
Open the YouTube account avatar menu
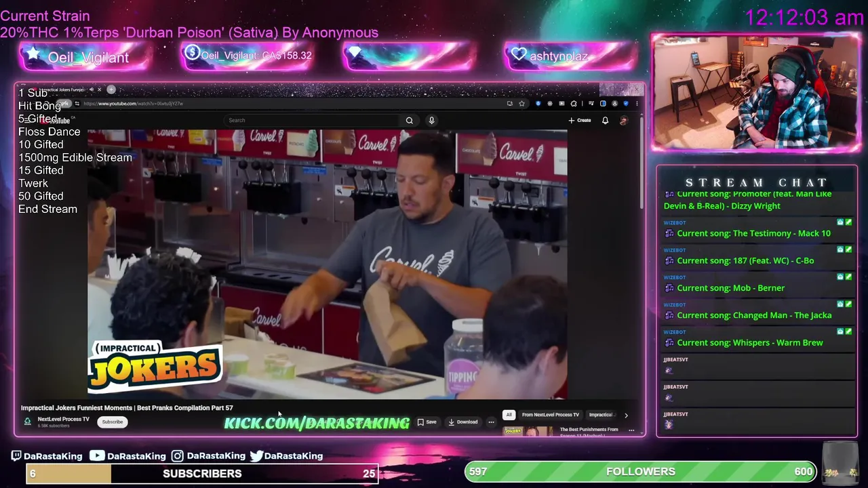coord(624,121)
